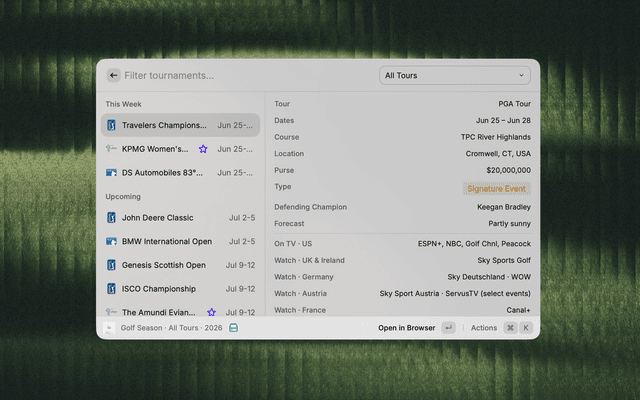Click 'ESPN+, NBC, Golf Chnl, Peacock' text

click(x=474, y=244)
